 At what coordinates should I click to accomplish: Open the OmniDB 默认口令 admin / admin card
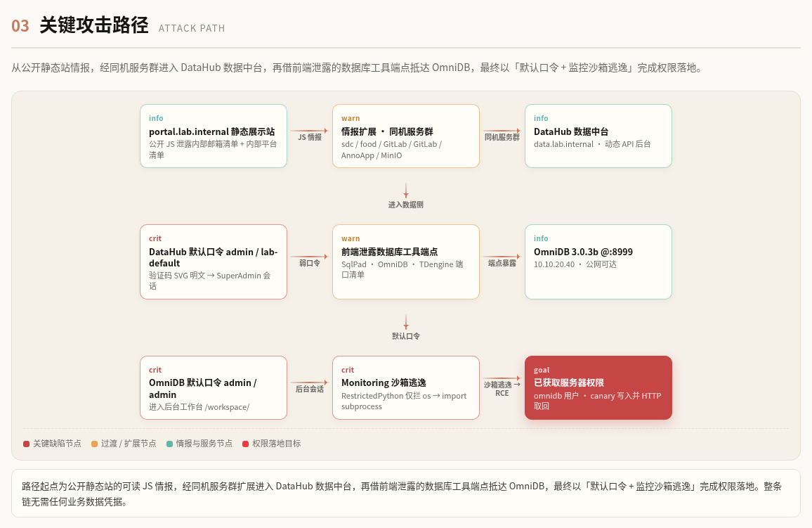click(x=214, y=387)
